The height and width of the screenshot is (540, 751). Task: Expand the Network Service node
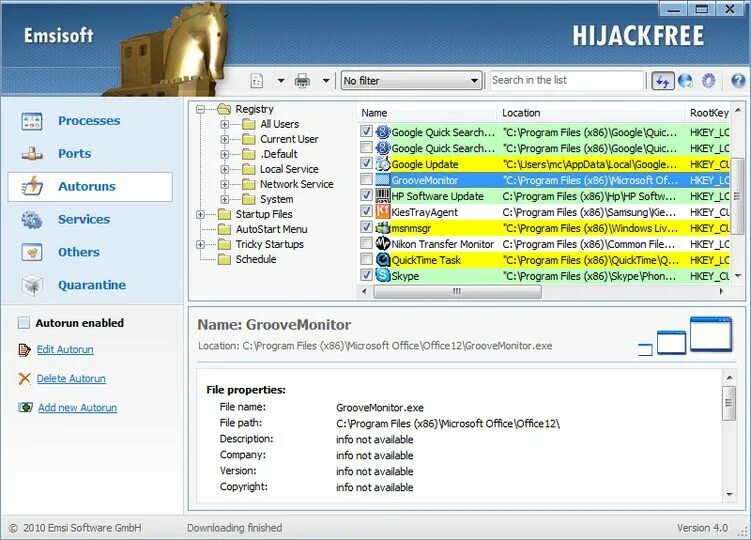(224, 184)
